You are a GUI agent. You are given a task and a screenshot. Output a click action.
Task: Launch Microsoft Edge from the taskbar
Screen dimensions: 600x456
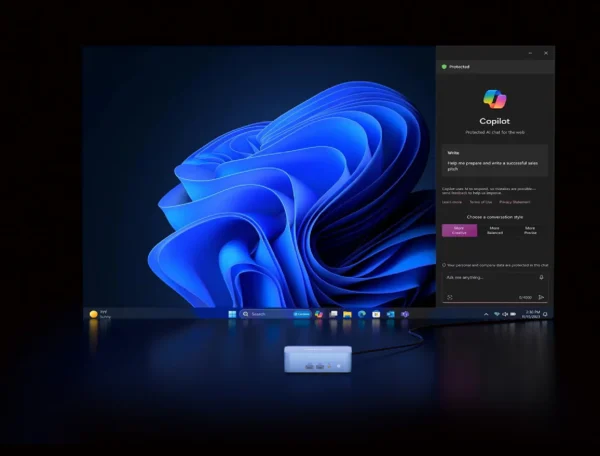point(362,314)
